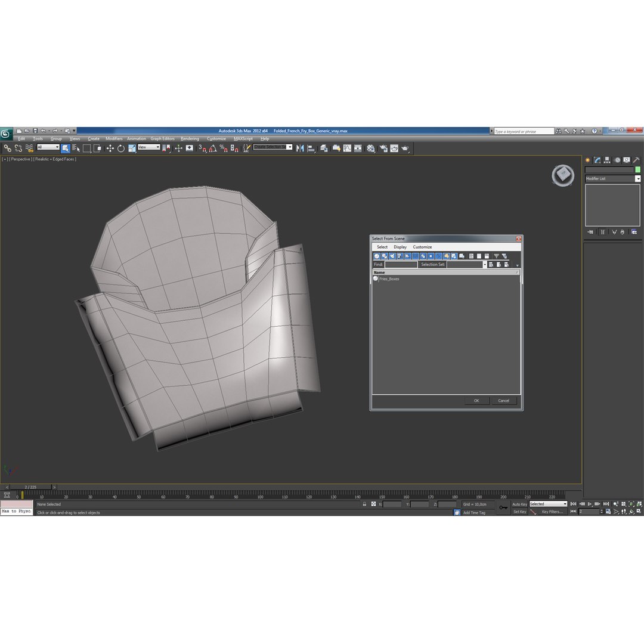
Task: Open key mode 'Selected' dropdown
Action: [x=549, y=504]
